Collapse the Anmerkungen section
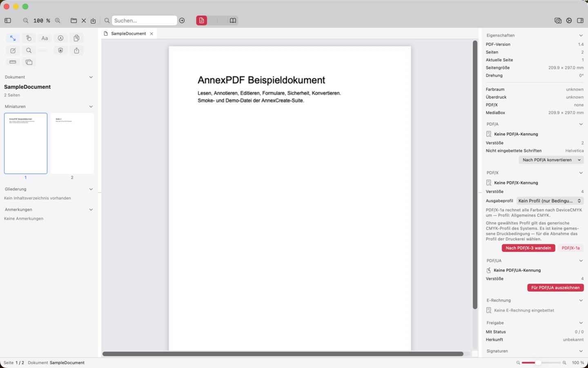The width and height of the screenshot is (588, 368). point(91,209)
